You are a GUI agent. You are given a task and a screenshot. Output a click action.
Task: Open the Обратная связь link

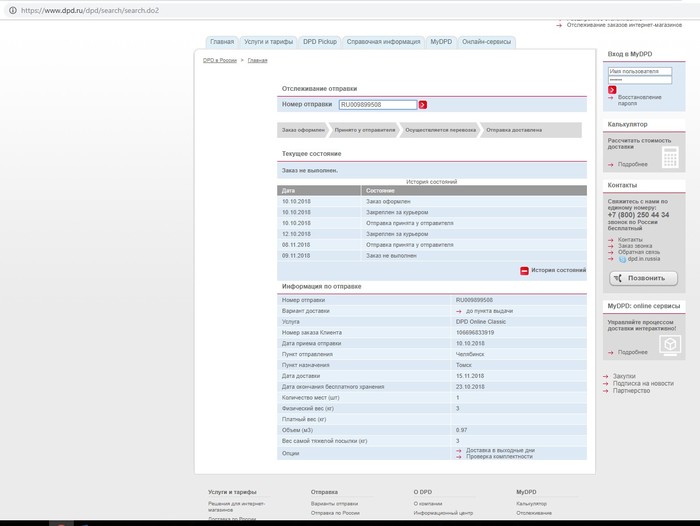[x=639, y=252]
